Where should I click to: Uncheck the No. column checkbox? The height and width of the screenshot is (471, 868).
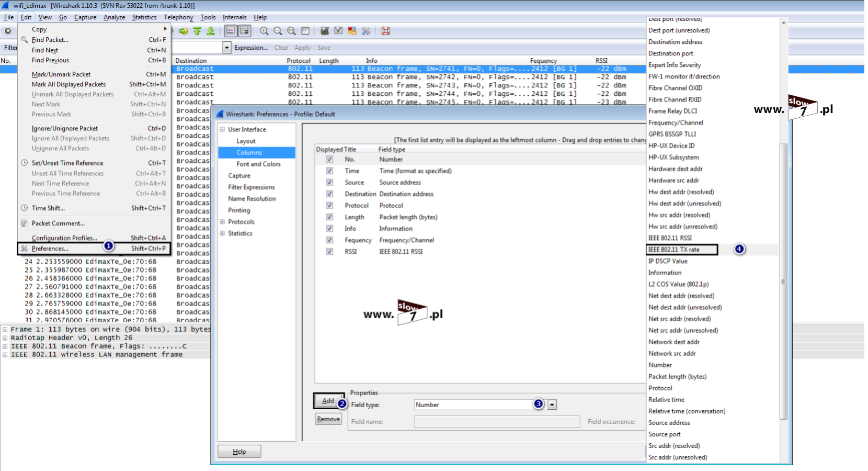point(329,159)
